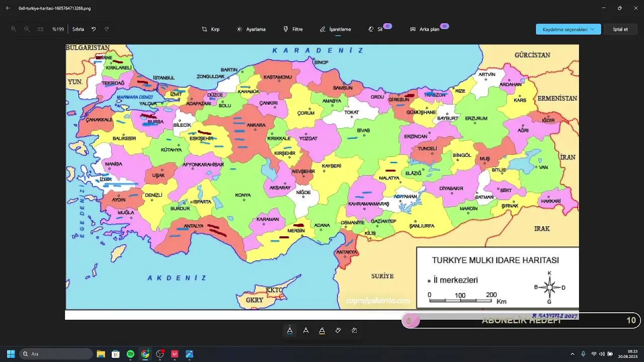This screenshot has width=644, height=362.
Task: Click the DİYARBAKIR label on the map
Action: 451,189
